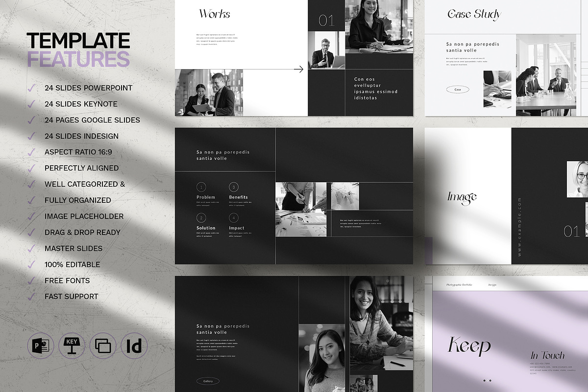Screen dimensions: 588x392
Task: Click the Google Slides overlapping rectangles icon
Action: (103, 346)
